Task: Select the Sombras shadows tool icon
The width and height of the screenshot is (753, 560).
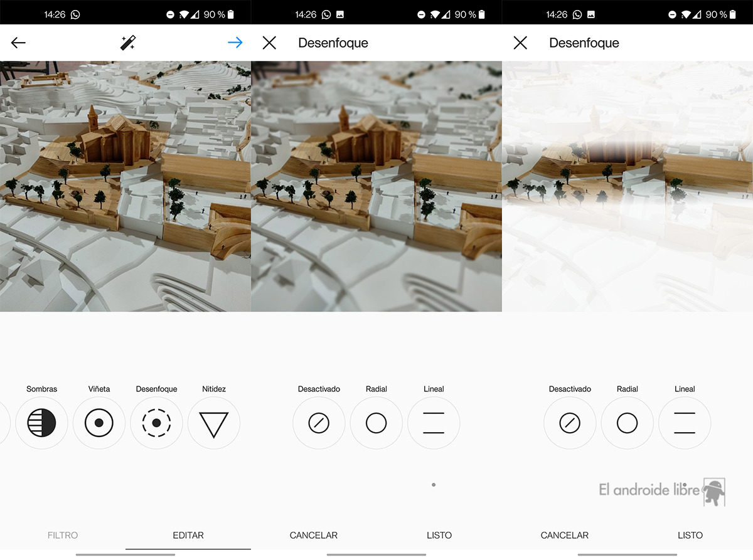Action: point(41,423)
